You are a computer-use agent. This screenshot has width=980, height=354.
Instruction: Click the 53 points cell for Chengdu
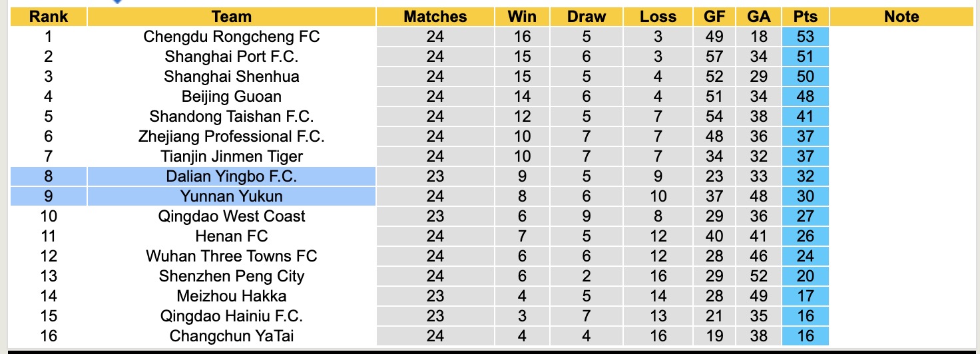pyautogui.click(x=806, y=37)
